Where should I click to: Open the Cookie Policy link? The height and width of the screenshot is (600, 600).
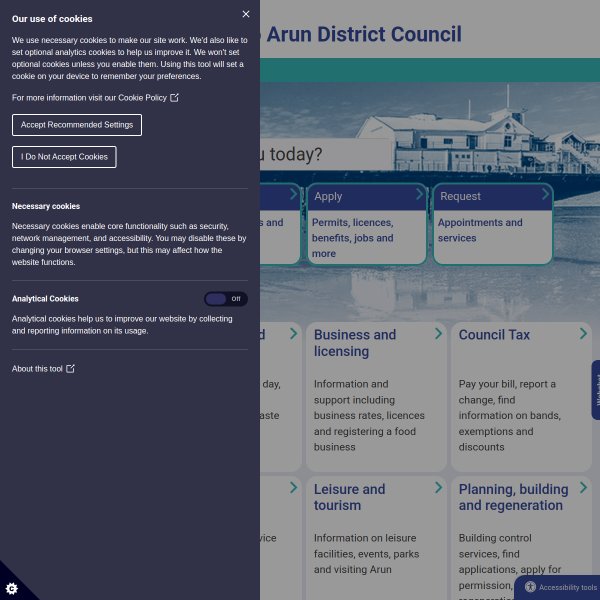click(142, 98)
